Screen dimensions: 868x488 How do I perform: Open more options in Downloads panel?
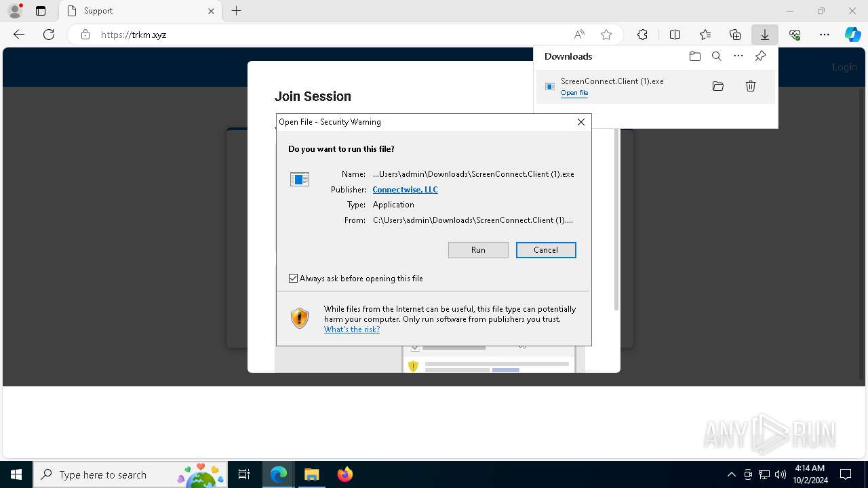(738, 56)
